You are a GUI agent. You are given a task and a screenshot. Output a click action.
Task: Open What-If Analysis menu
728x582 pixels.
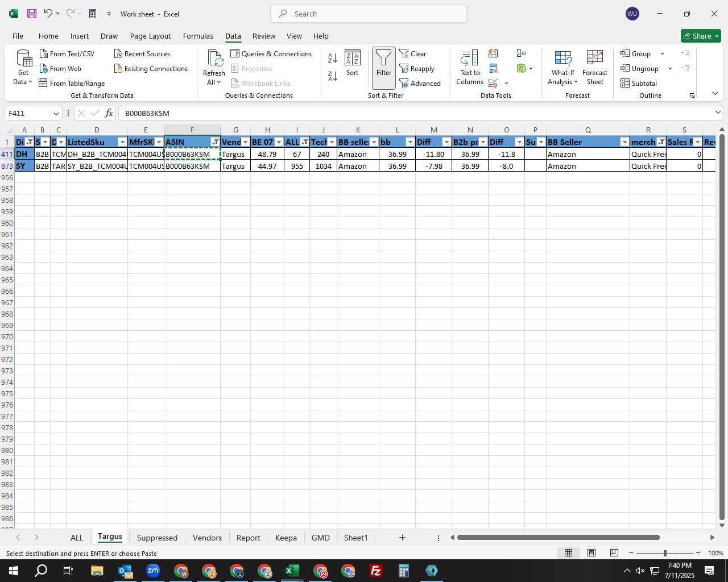[x=563, y=68]
